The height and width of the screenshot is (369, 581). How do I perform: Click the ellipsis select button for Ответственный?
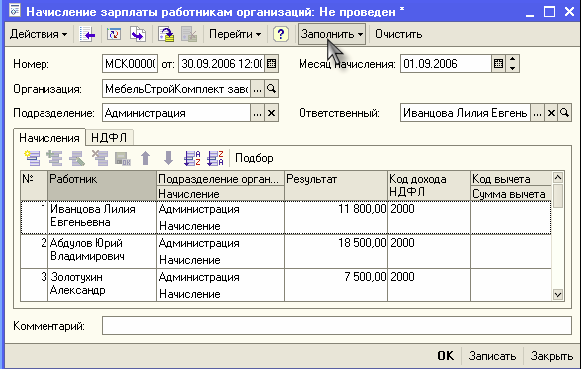click(537, 113)
